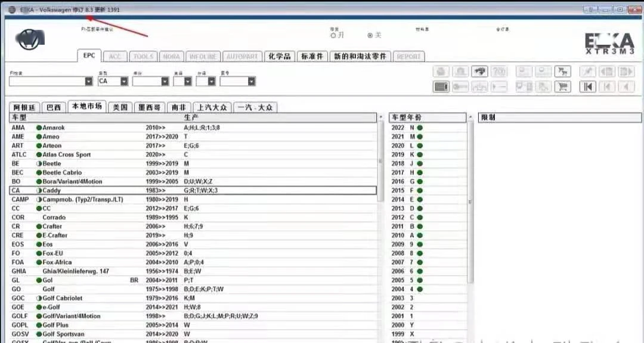The height and width of the screenshot is (343, 644).
Task: Click the half-filled dot beside Beetle
Action: point(39,163)
